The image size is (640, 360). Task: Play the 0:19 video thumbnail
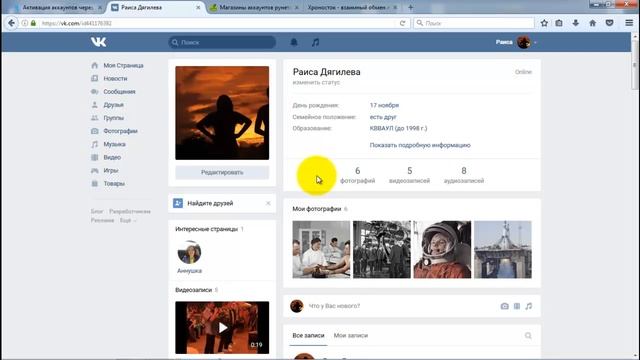tap(222, 327)
